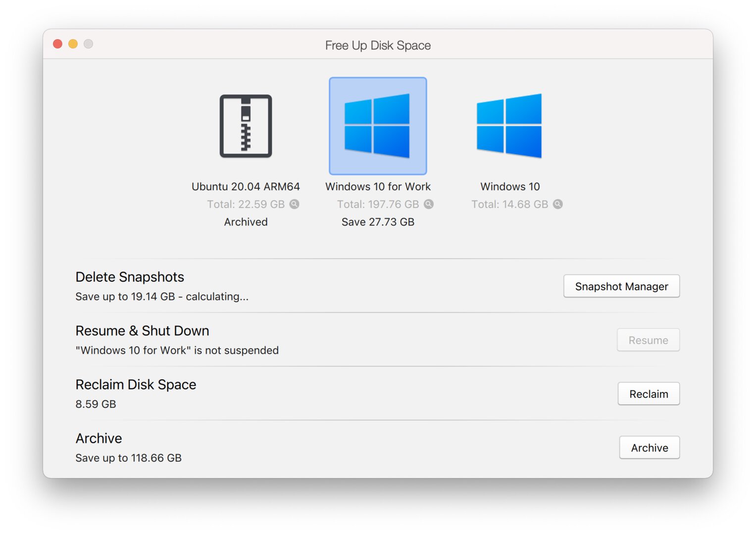Click 'Save up to 118.66 GB' text

pyautogui.click(x=128, y=458)
